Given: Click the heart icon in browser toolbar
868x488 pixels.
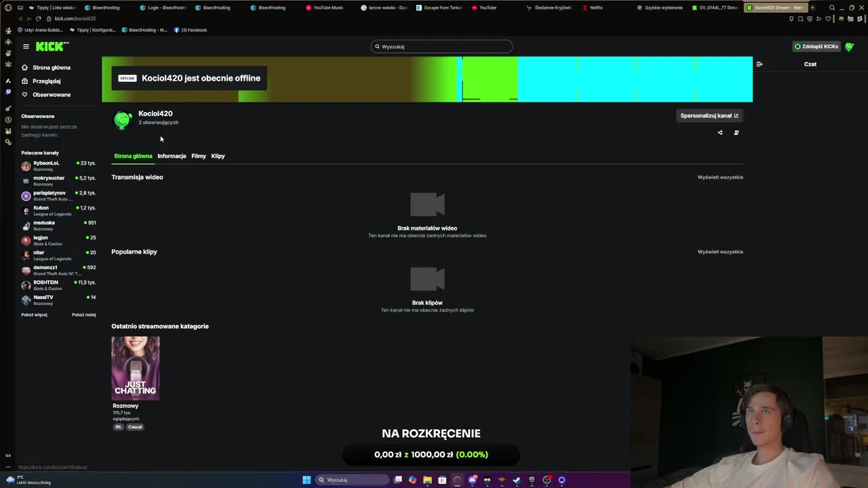Looking at the screenshot, I should coord(828,19).
